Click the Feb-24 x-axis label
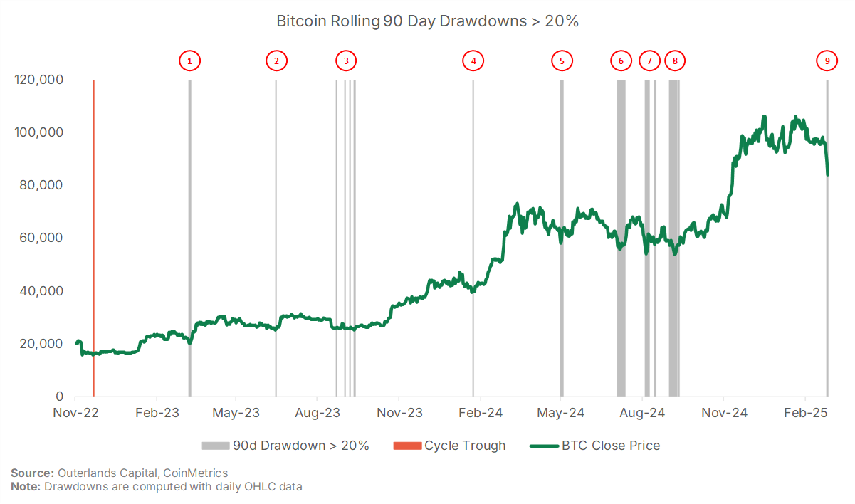The image size is (855, 504). tap(480, 413)
